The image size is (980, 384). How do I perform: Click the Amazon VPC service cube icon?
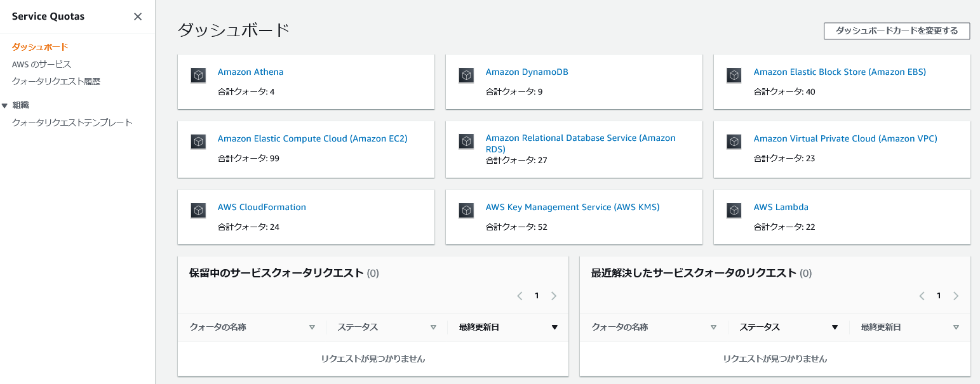pos(734,142)
